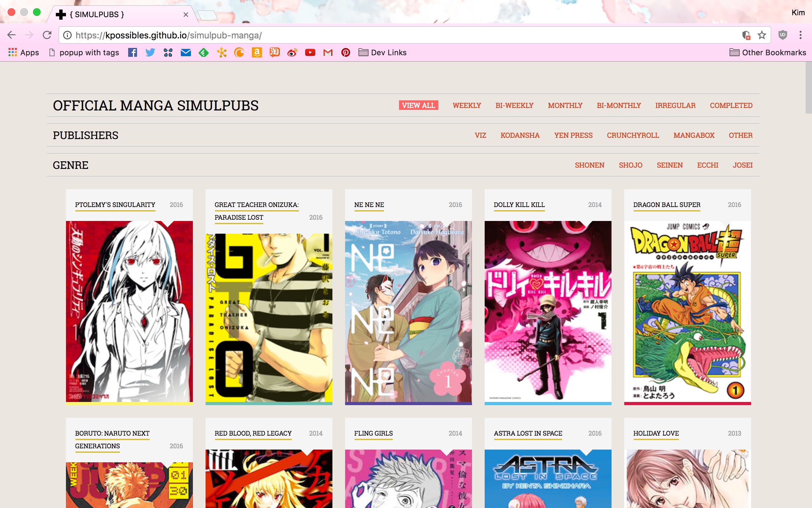Filter manga by BI-MONTHLY schedule
Viewport: 812px width, 508px height.
[x=619, y=105]
